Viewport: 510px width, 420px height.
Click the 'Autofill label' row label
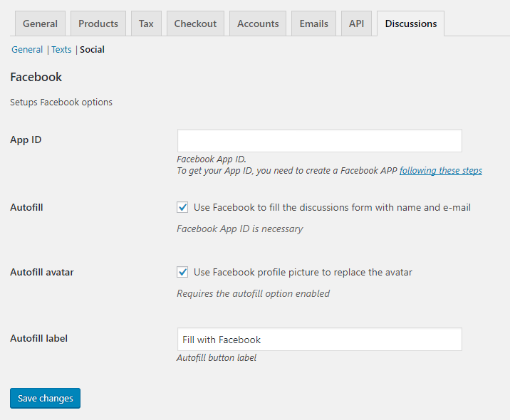pos(38,338)
